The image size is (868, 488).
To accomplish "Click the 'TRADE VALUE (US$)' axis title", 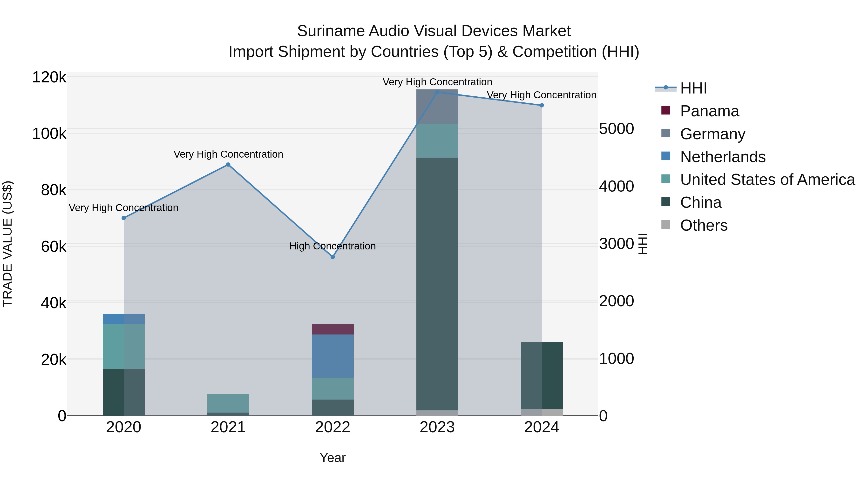I will pos(7,244).
